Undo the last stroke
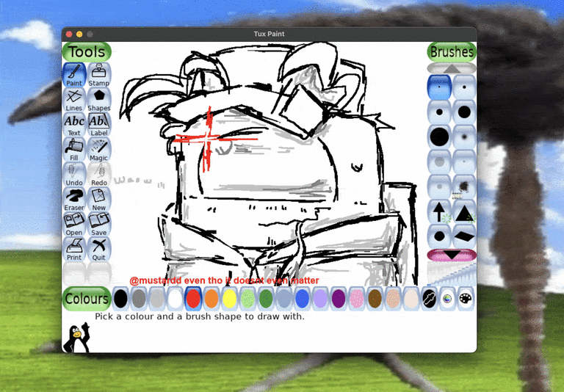 click(x=74, y=174)
